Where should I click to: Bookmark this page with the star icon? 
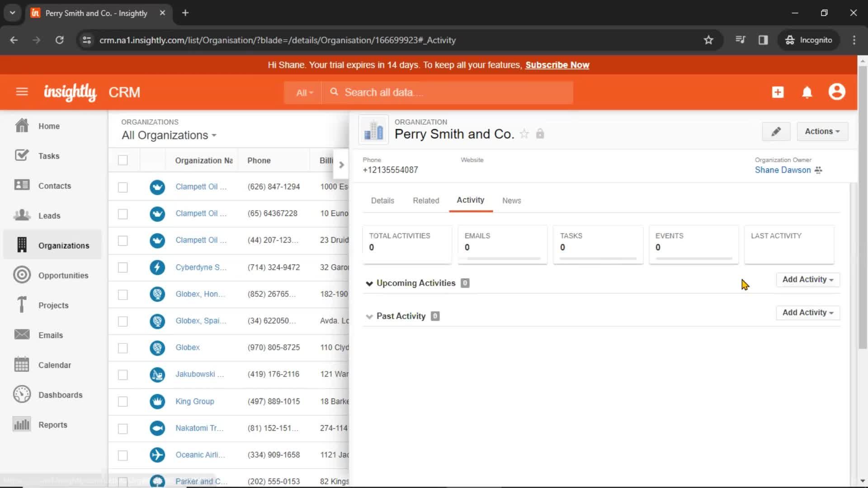tap(708, 40)
